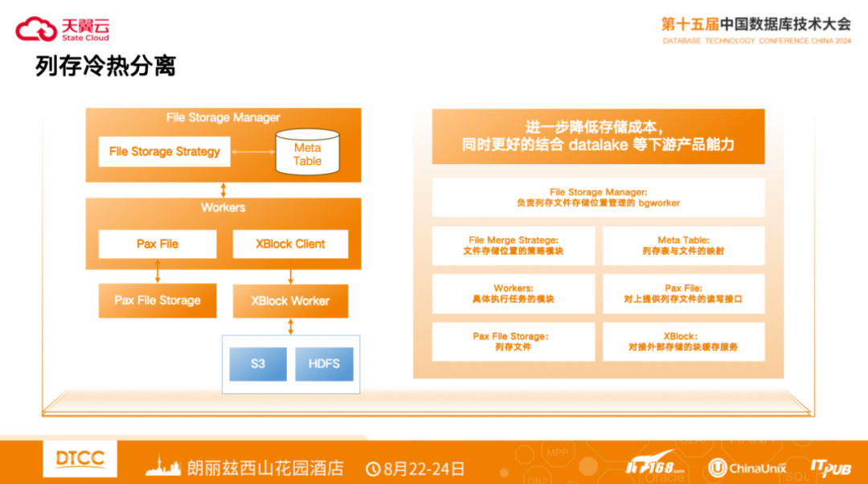
Task: Click the 8月22-24日 date text
Action: pos(424,470)
